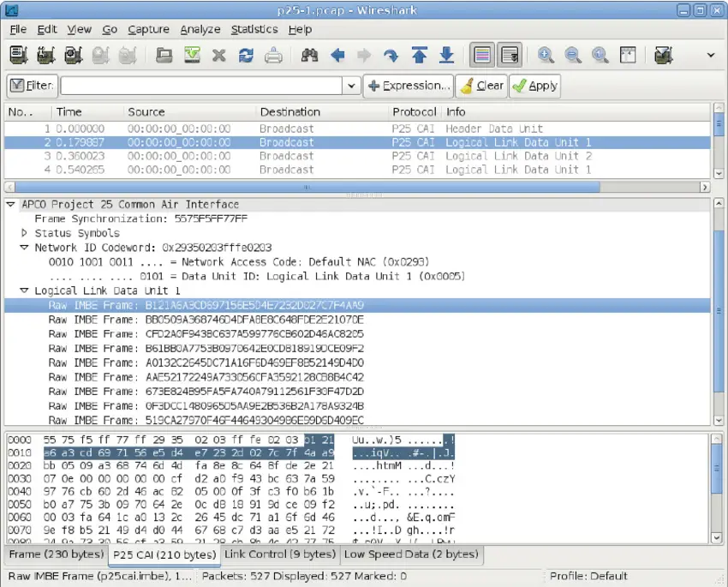The height and width of the screenshot is (587, 728).
Task: Click into the filter text field
Action: click(x=201, y=86)
